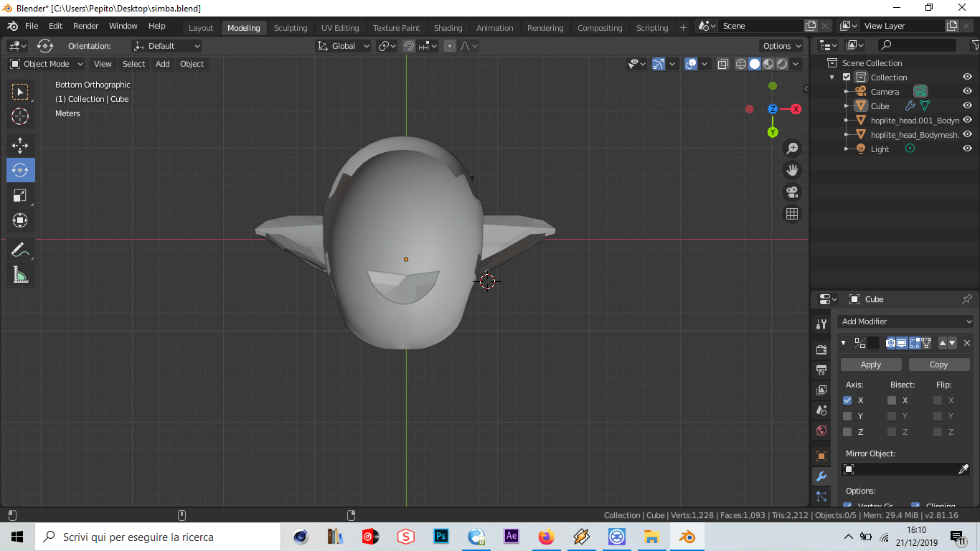This screenshot has width=980, height=551.
Task: Select the Scale tool
Action: coord(20,195)
